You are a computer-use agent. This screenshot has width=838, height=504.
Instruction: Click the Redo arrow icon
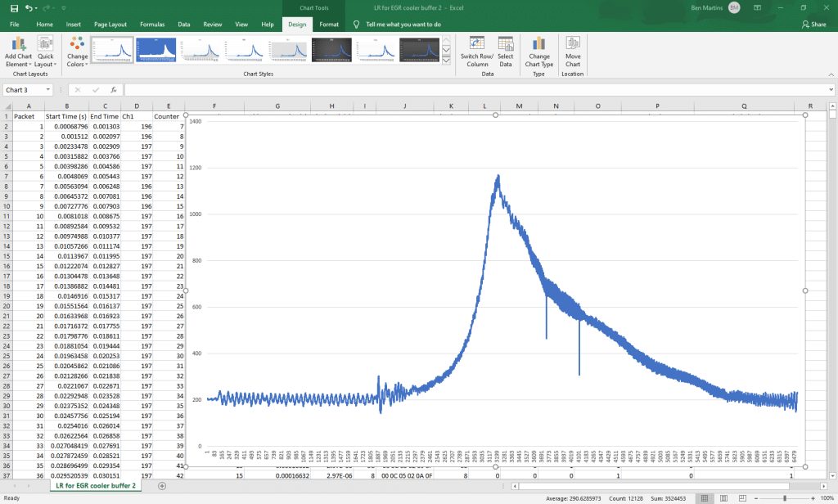pos(46,8)
